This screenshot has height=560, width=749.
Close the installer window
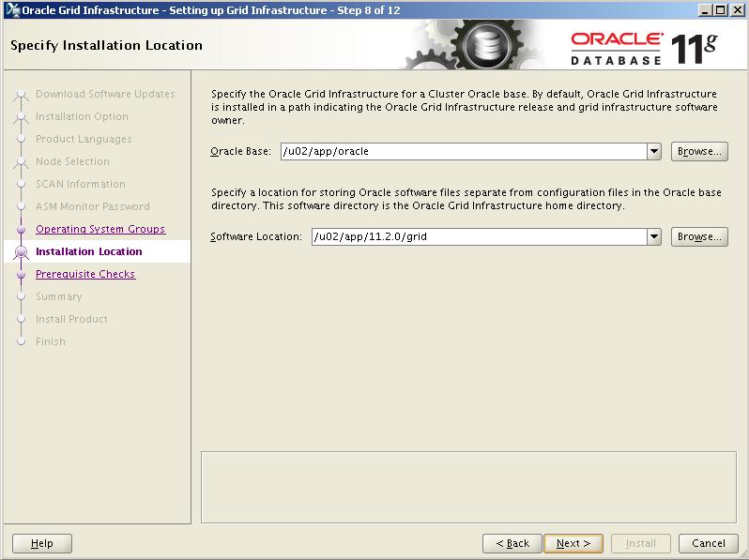click(737, 10)
